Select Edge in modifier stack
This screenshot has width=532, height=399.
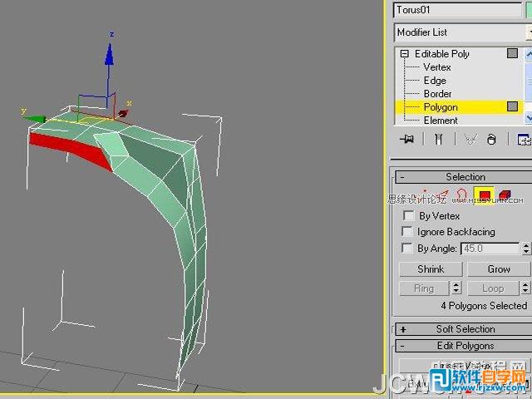tap(435, 81)
